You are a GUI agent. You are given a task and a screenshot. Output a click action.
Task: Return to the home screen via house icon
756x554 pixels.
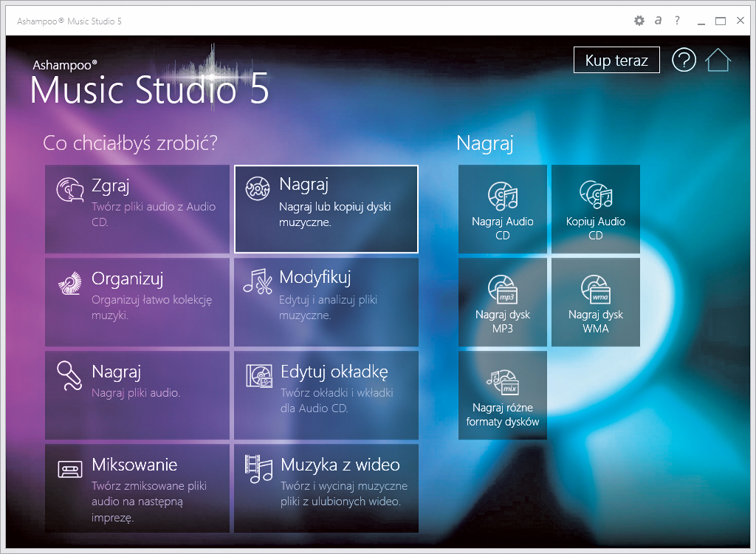click(718, 61)
